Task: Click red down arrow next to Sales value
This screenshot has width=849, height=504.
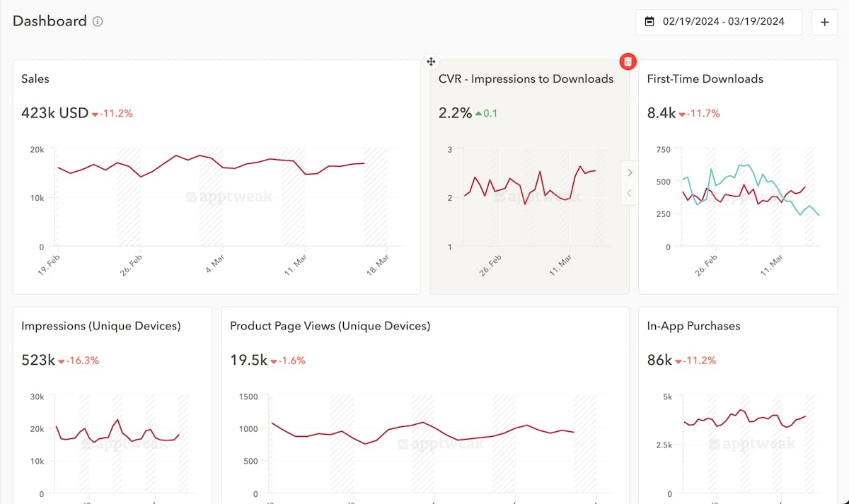Action: click(x=95, y=114)
